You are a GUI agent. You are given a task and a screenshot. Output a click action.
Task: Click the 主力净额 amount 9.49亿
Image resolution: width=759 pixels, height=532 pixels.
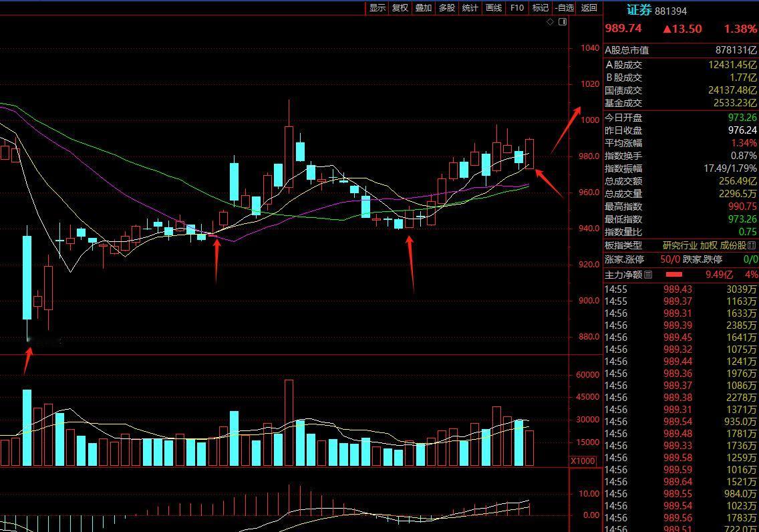click(720, 275)
